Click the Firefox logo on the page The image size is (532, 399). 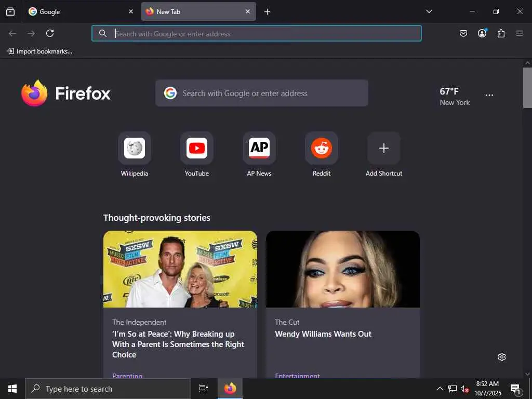66,93
